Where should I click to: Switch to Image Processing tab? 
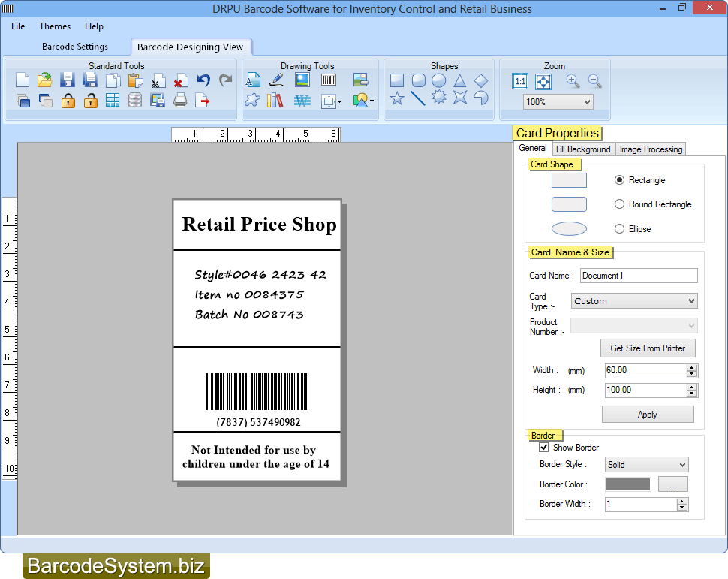pyautogui.click(x=651, y=149)
